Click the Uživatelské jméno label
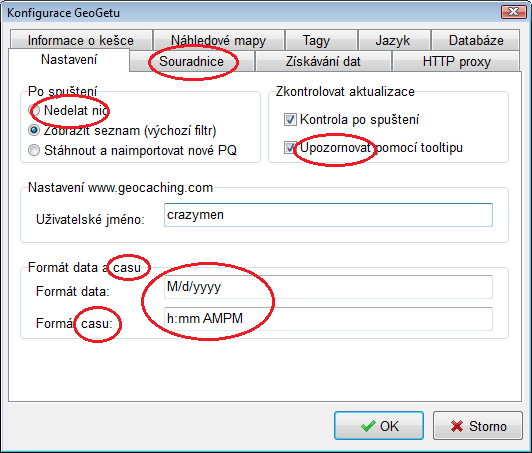Image resolution: width=532 pixels, height=453 pixels. 90,220
